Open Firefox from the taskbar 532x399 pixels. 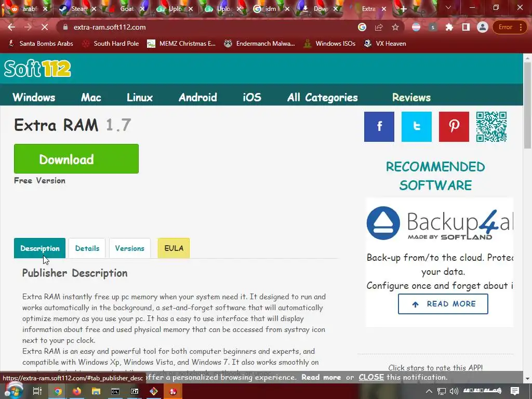(77, 391)
